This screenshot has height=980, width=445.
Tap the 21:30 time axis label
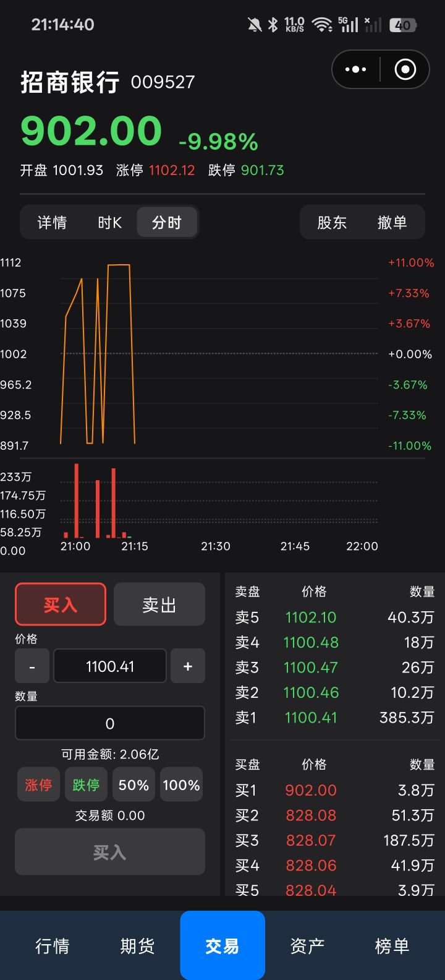pos(216,546)
